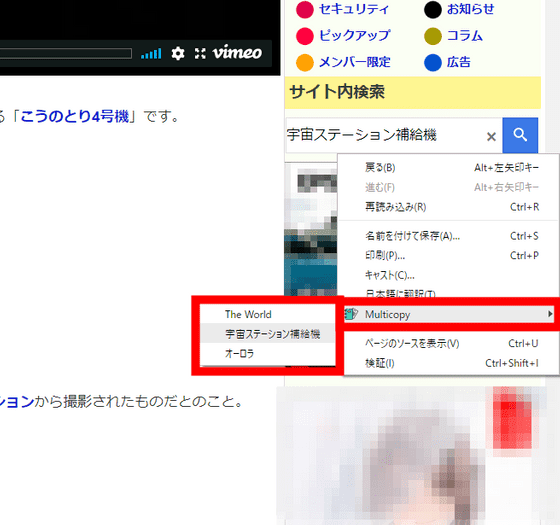
Task: Open the 広告 category link
Action: 459,62
